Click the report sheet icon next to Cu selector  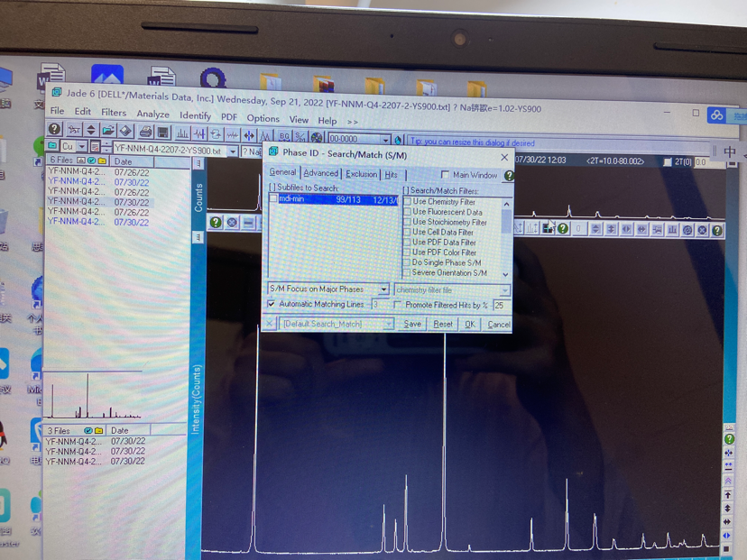coord(95,147)
